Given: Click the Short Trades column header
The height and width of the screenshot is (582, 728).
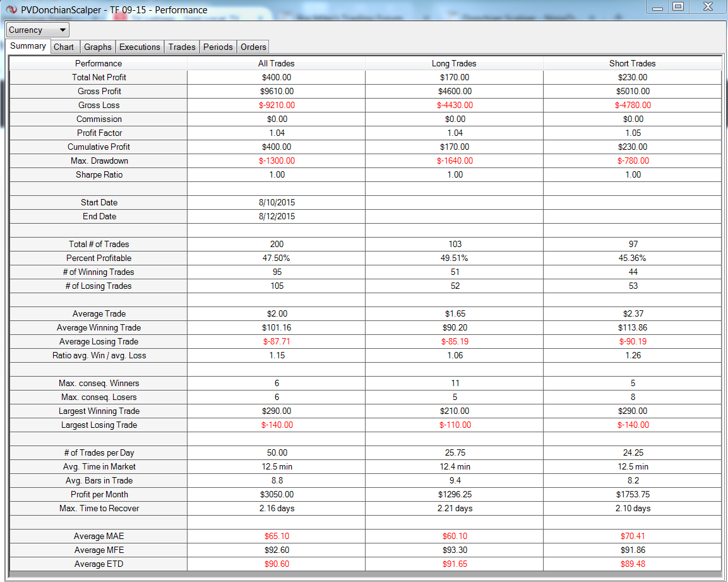Looking at the screenshot, I should (633, 63).
